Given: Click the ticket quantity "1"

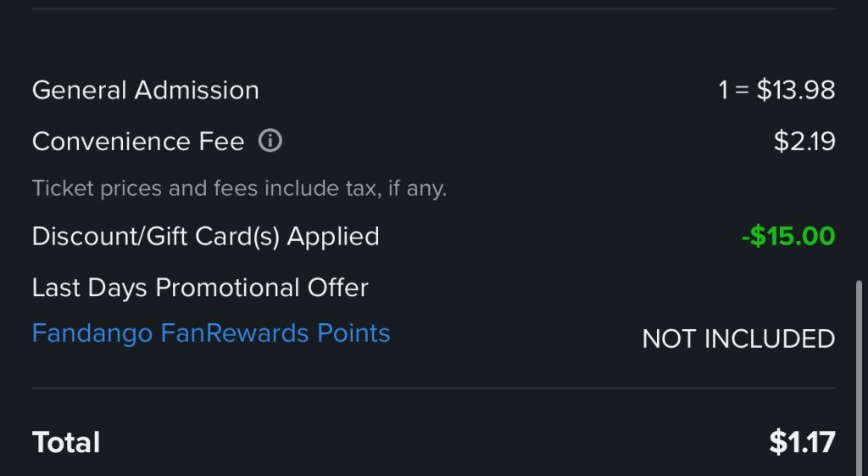Looking at the screenshot, I should (x=723, y=90).
